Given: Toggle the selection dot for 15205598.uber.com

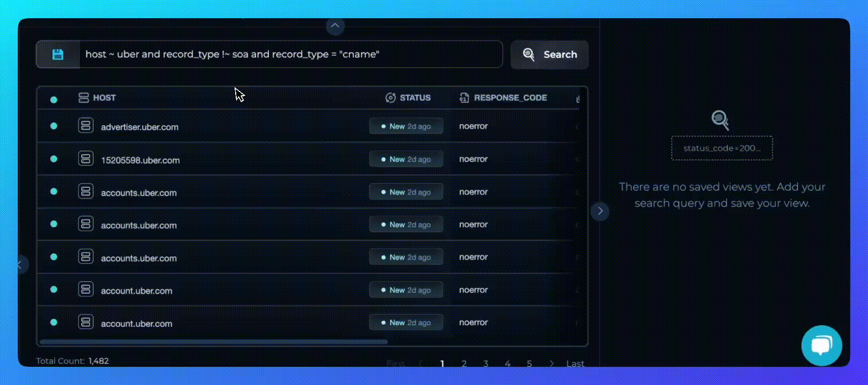Looking at the screenshot, I should coord(53,159).
